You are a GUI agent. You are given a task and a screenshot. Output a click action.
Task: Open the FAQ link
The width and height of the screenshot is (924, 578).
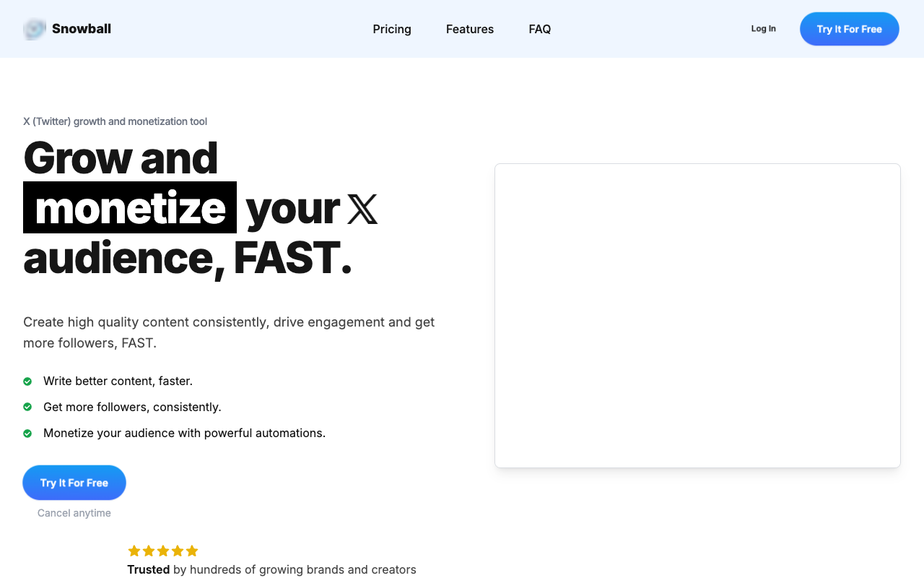click(540, 29)
